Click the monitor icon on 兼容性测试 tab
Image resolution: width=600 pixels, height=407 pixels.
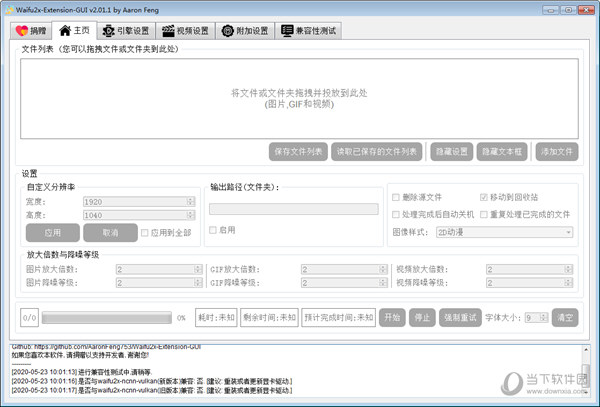[287, 31]
